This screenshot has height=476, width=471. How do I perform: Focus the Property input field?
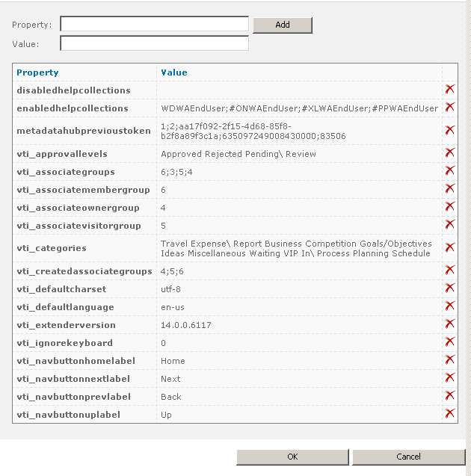tap(154, 24)
